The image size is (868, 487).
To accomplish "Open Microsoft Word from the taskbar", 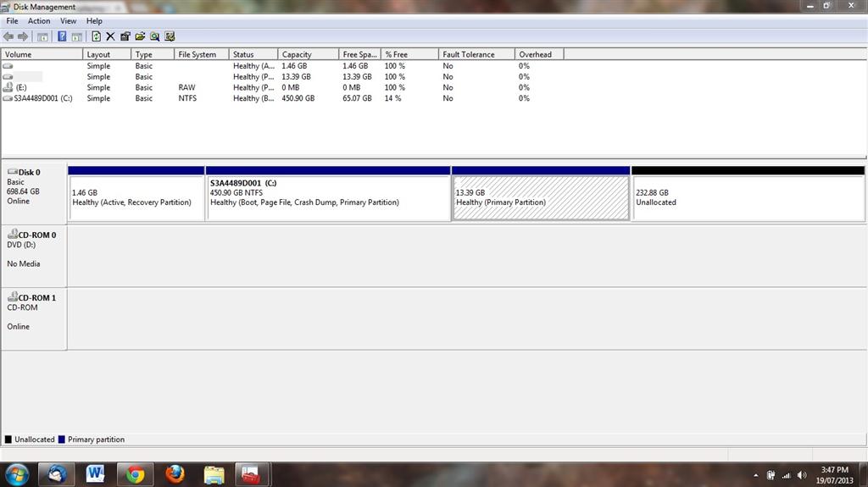I will tap(95, 475).
